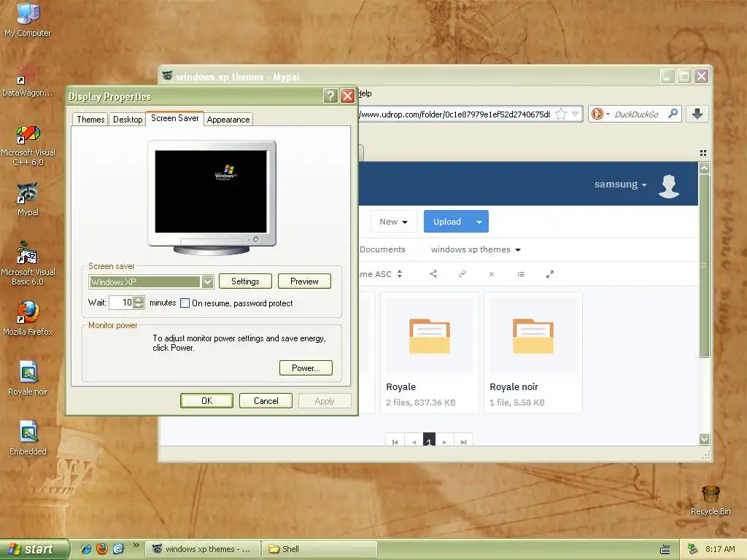Select the Embedded desktop file
The image size is (747, 560).
28,438
